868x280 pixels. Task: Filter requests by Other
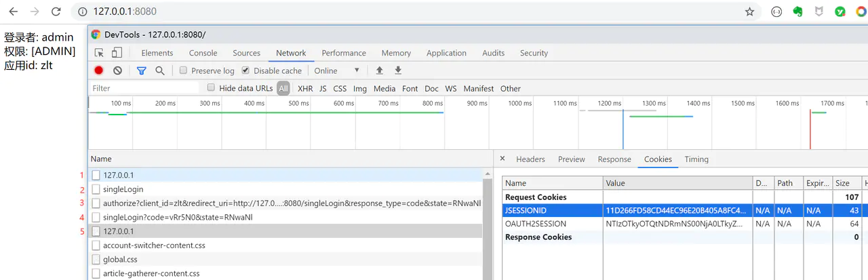point(511,88)
